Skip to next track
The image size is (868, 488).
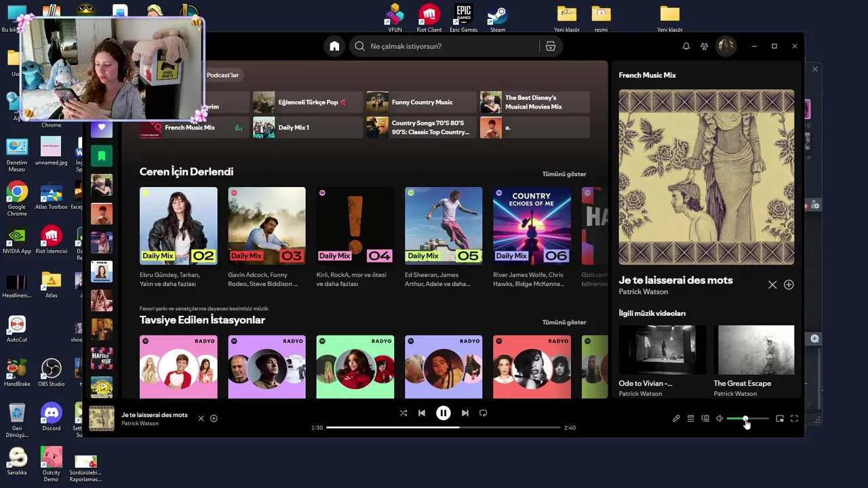465,413
